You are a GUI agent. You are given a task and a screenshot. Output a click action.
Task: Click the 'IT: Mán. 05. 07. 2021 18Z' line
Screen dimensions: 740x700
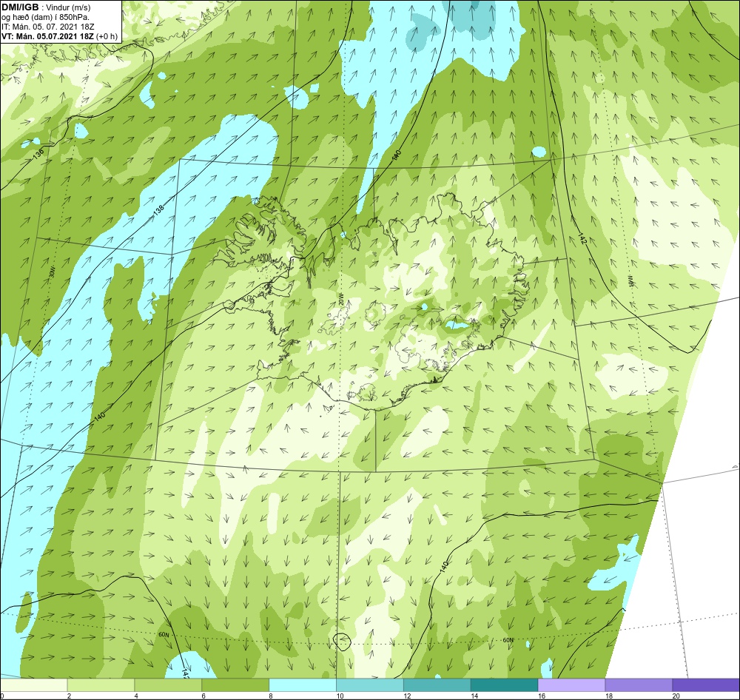pyautogui.click(x=47, y=27)
